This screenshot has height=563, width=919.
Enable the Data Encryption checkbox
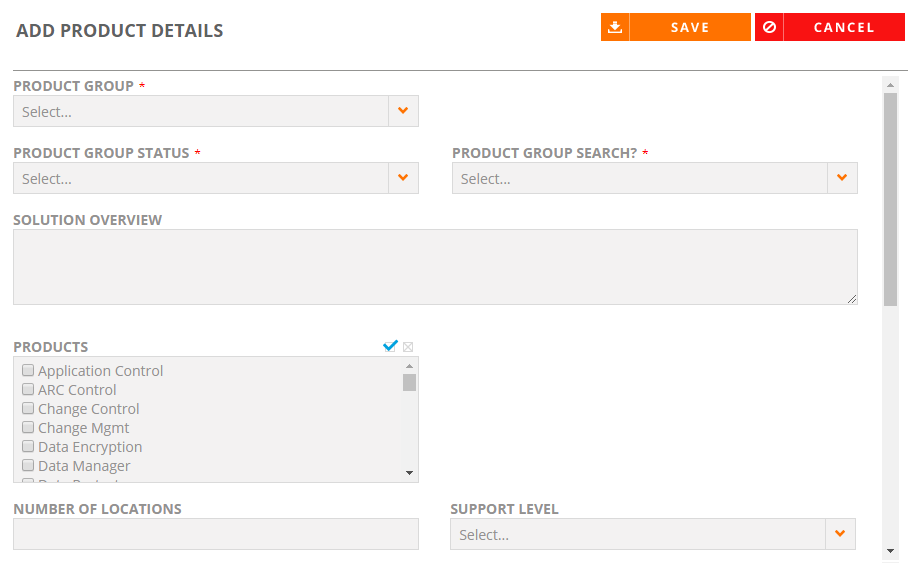[x=28, y=446]
